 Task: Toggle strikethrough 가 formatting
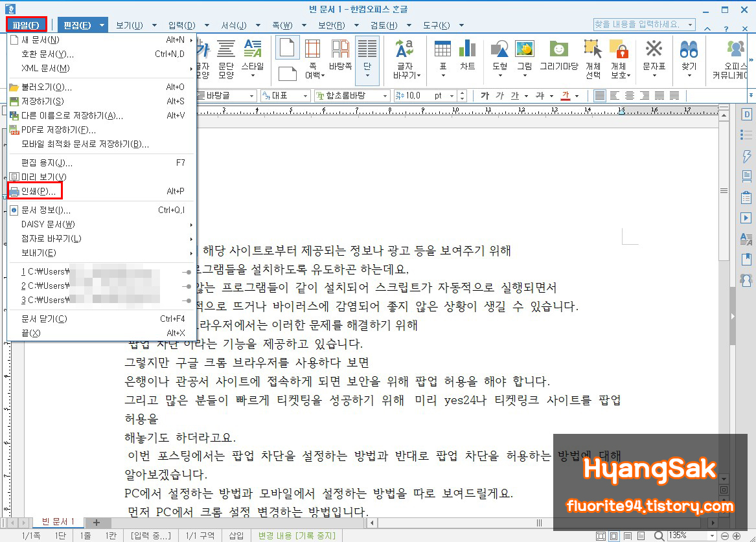point(540,95)
